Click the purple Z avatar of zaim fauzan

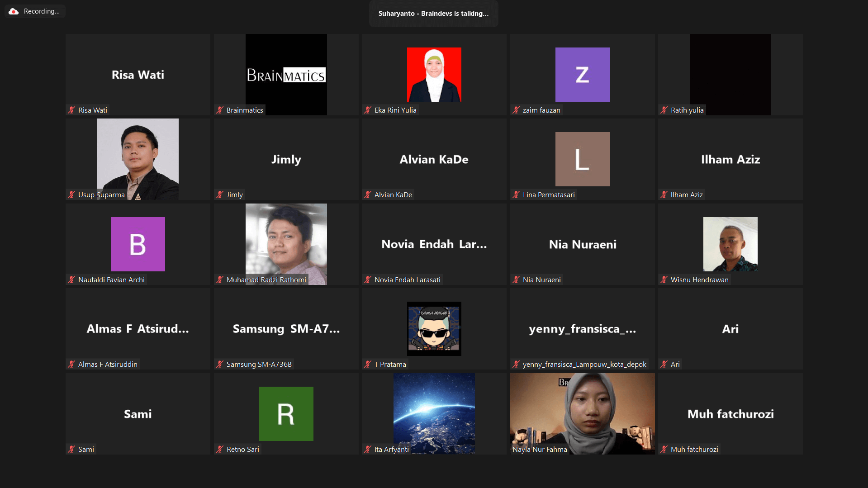tap(582, 75)
